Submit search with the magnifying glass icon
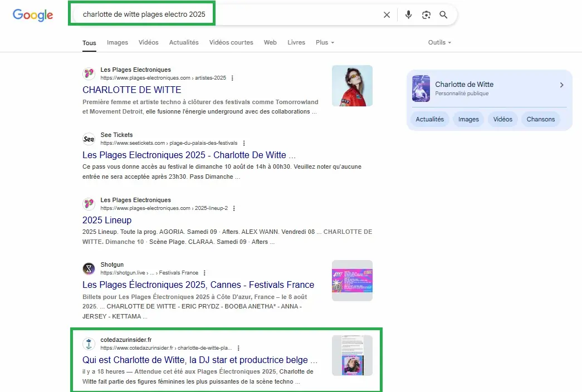Viewport: 582px width, 392px height. click(443, 15)
